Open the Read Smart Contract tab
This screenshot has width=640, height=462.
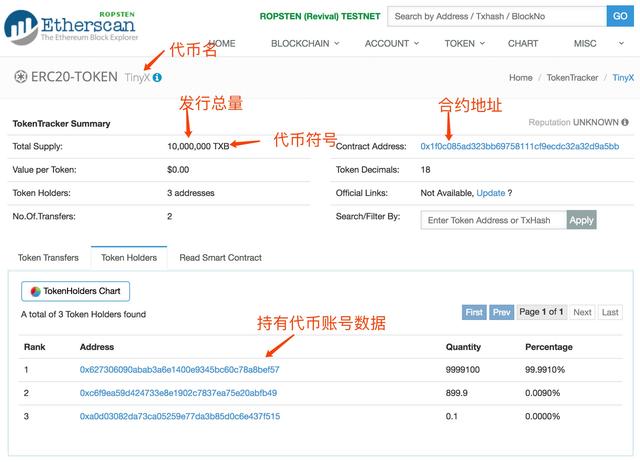[x=220, y=258]
